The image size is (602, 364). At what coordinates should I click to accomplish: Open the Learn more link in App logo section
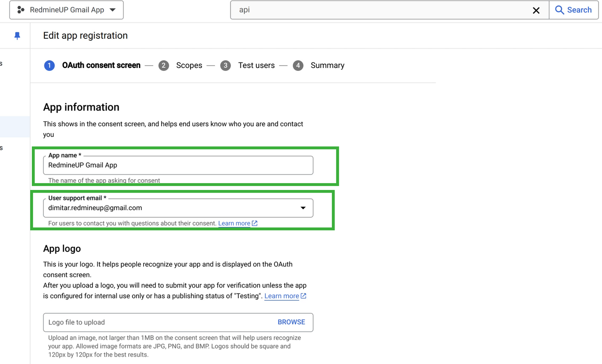click(x=283, y=296)
